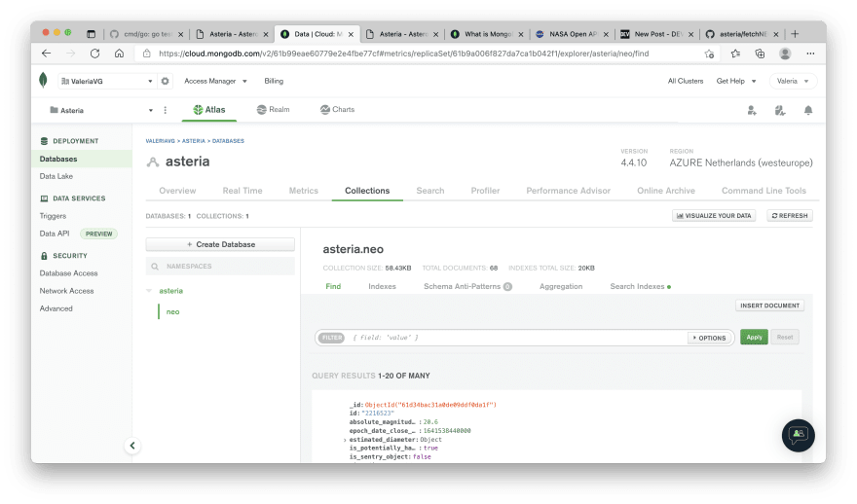The image size is (857, 504).
Task: Click the Insert Document button
Action: pos(769,306)
